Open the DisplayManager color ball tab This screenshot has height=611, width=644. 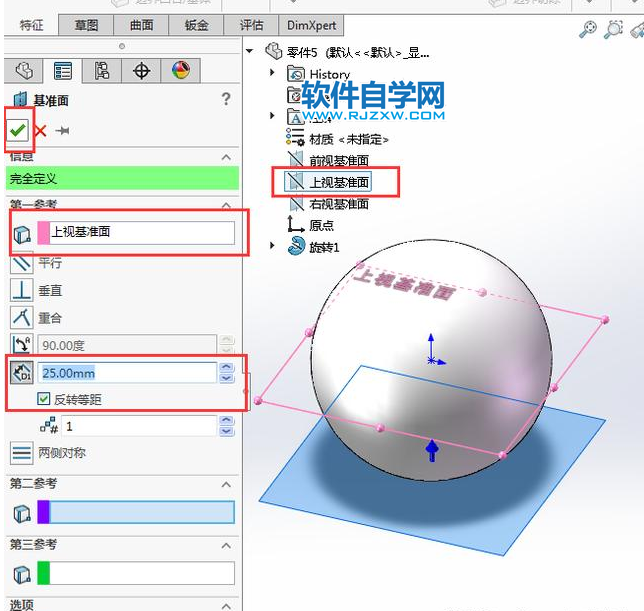coord(181,71)
